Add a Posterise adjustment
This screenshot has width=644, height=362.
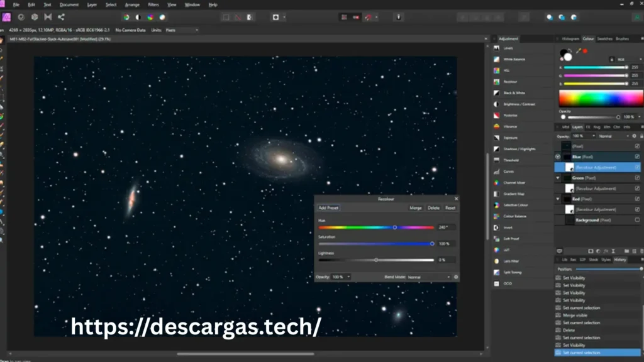(523, 116)
